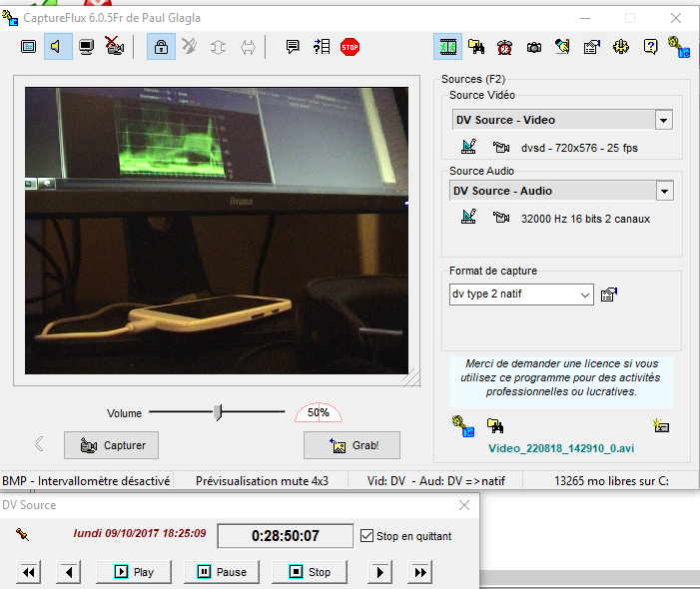Screen dimensions: 700x589
Task: Click 'Vid: DV - Aud: DV =>natif' status
Action: pyautogui.click(x=436, y=481)
